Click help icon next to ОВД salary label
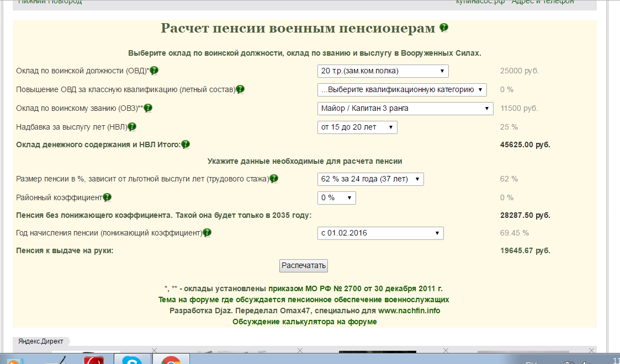The height and width of the screenshot is (364, 620). pyautogui.click(x=154, y=71)
